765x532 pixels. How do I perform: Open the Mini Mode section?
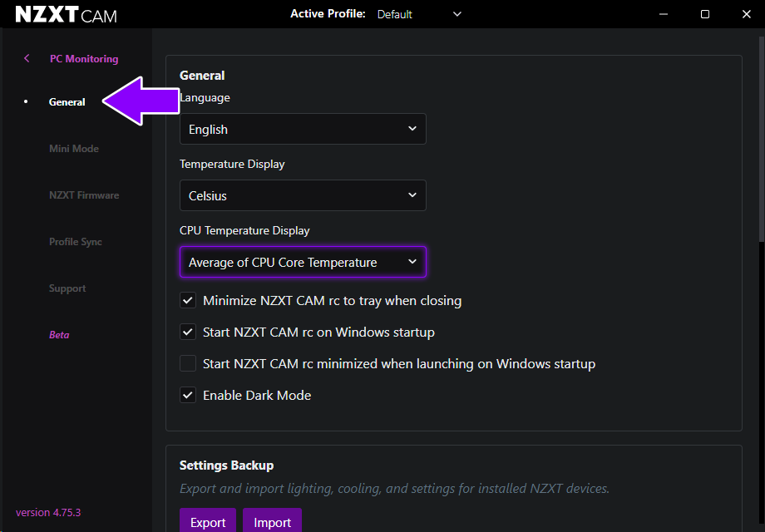coord(73,148)
